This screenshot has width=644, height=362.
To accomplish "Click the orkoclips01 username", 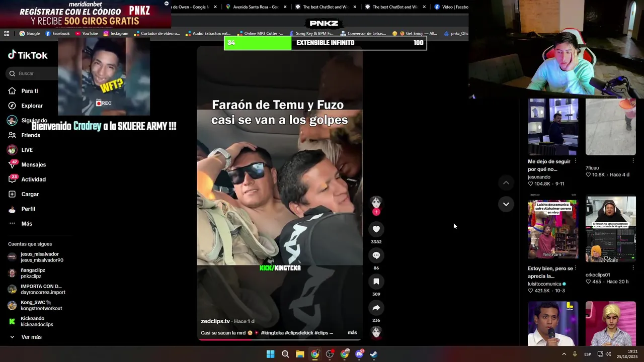I will [x=598, y=275].
